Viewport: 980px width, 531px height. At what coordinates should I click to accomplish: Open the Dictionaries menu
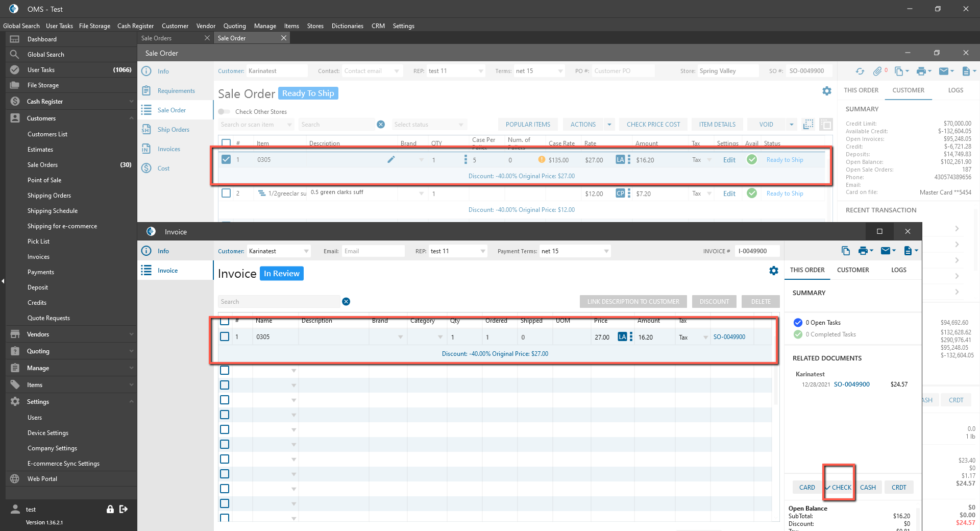coord(348,26)
